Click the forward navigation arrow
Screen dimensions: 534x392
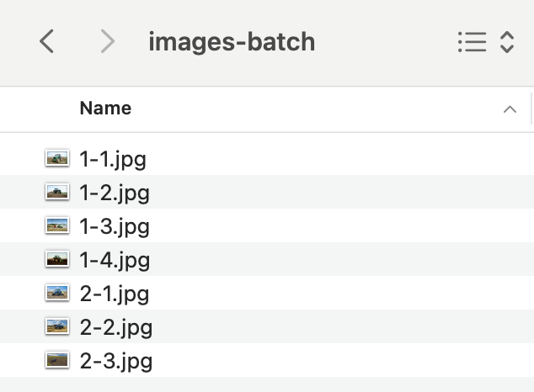click(107, 41)
